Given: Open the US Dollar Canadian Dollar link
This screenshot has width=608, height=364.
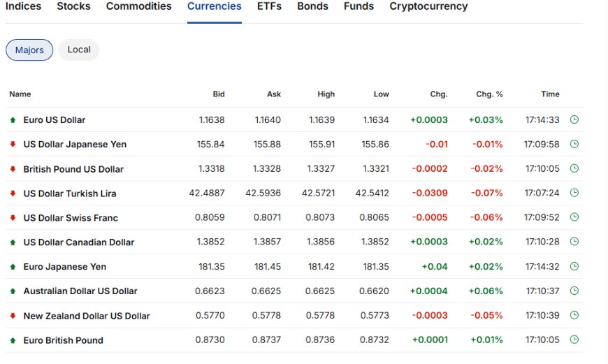Looking at the screenshot, I should tap(79, 242).
